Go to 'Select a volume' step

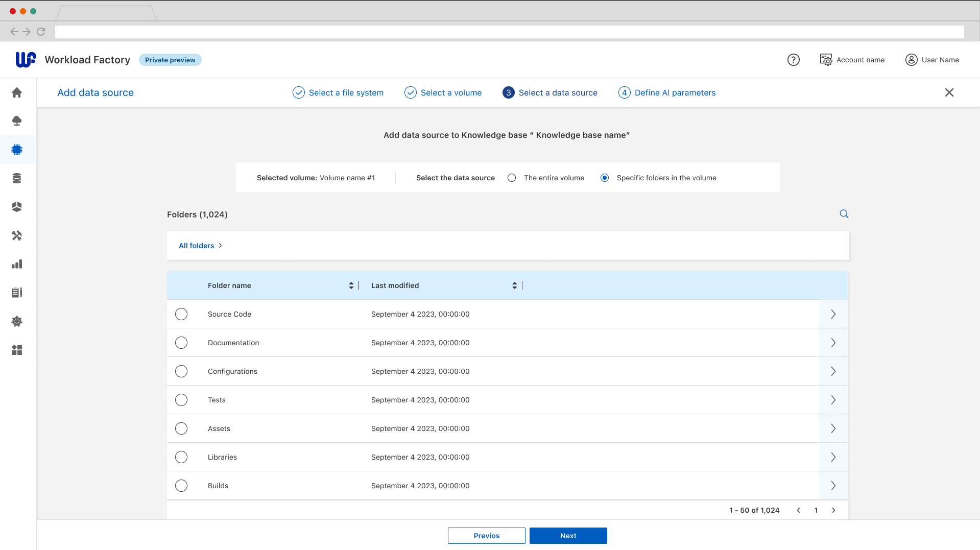coord(443,92)
